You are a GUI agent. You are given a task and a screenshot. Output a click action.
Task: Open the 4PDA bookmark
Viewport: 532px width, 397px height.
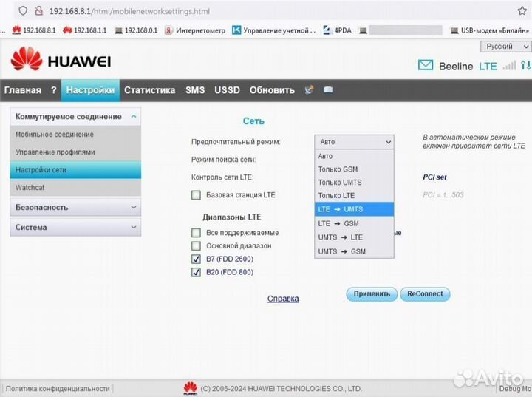tap(337, 30)
